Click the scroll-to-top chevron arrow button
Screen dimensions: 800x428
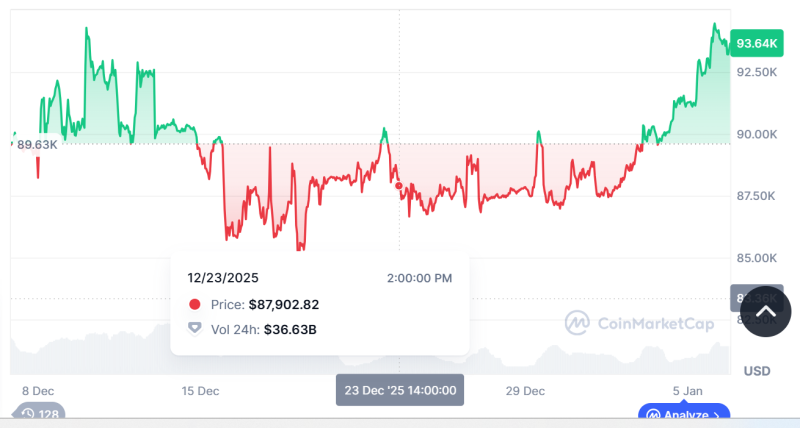(x=765, y=311)
